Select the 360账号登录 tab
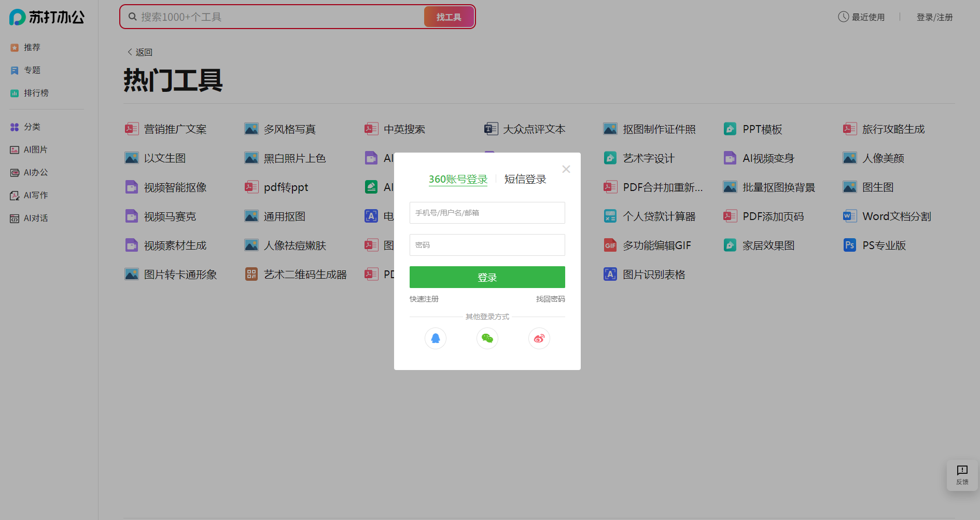The height and width of the screenshot is (520, 980). click(x=458, y=179)
